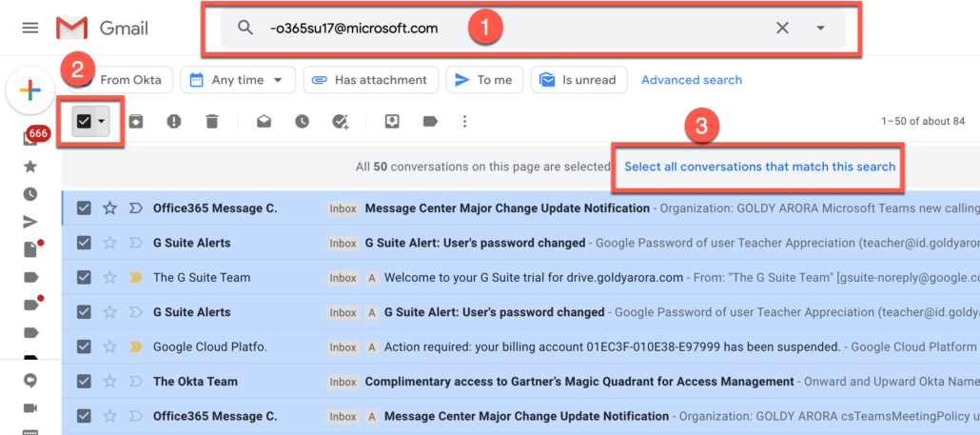The image size is (980, 435).
Task: Click the 1–50 of about 84 counter
Action: tap(923, 121)
